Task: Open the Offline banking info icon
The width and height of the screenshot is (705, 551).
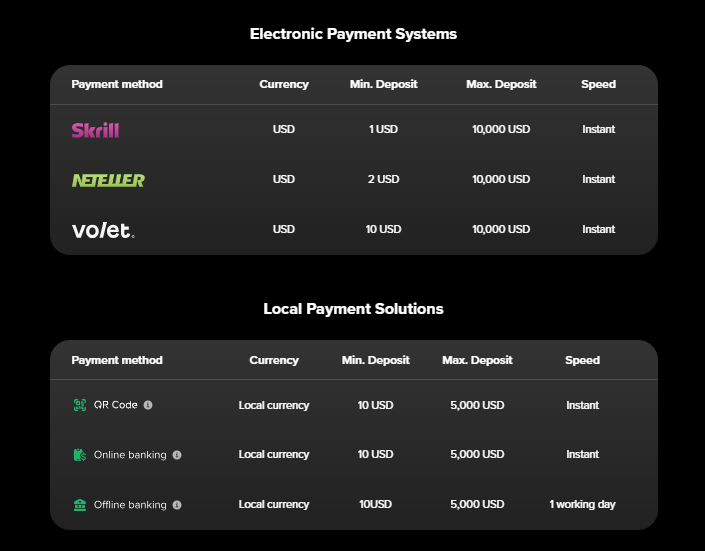Action: pyautogui.click(x=177, y=505)
